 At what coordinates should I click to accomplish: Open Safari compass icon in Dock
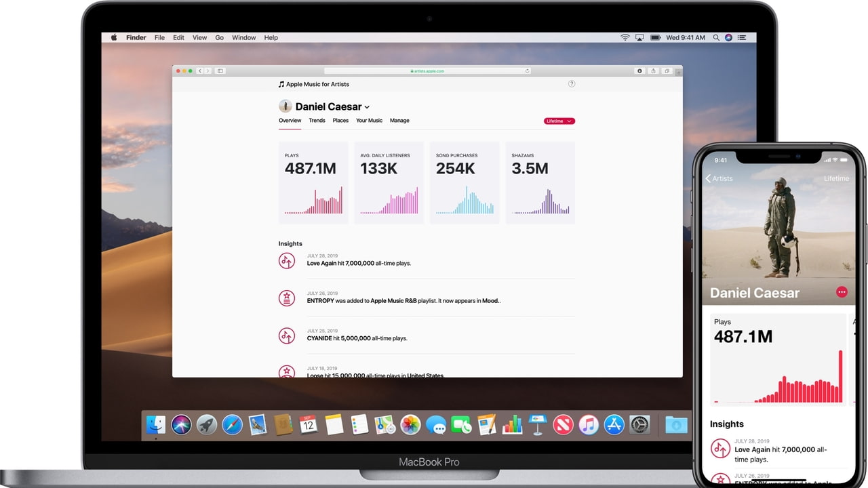232,424
